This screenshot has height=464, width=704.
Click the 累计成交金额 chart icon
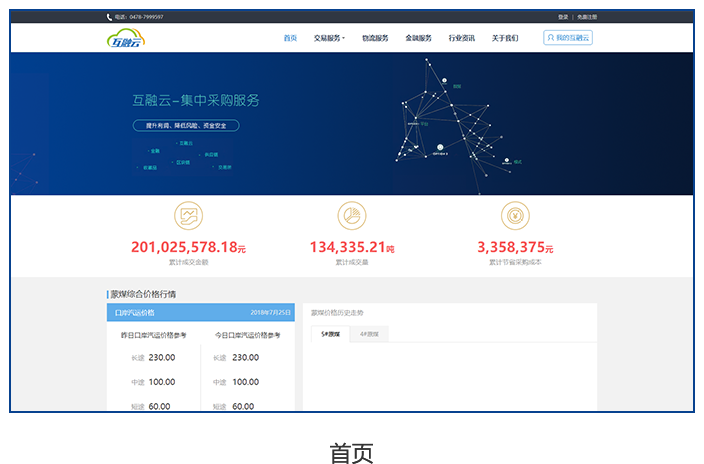point(188,216)
